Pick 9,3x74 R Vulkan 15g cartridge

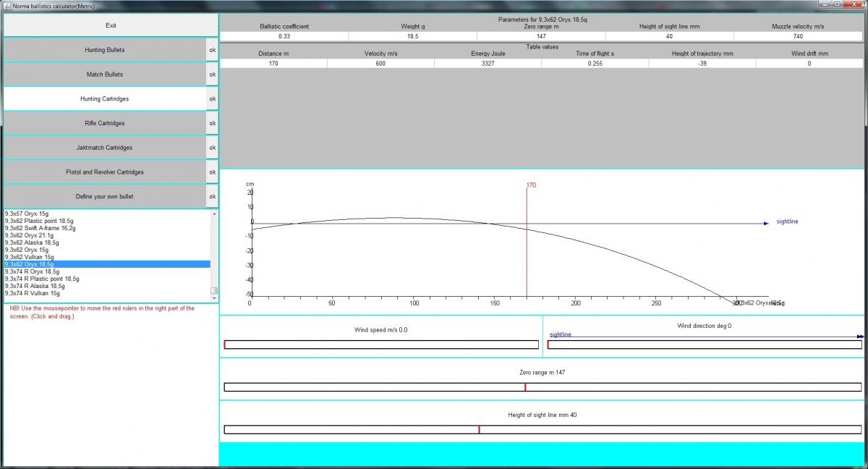coord(32,293)
